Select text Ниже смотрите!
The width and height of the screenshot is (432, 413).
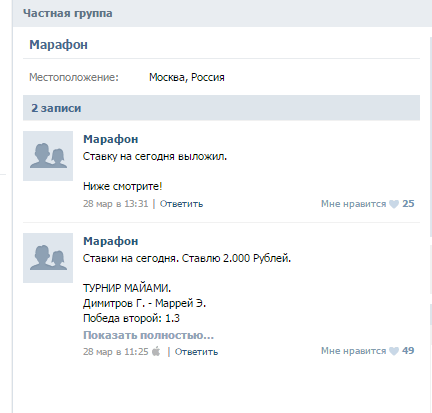[122, 186]
